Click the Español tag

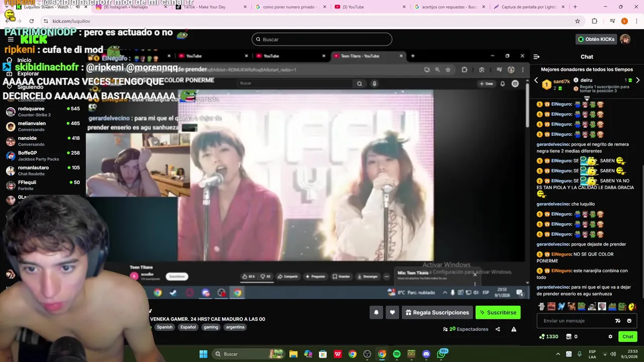[x=188, y=327]
